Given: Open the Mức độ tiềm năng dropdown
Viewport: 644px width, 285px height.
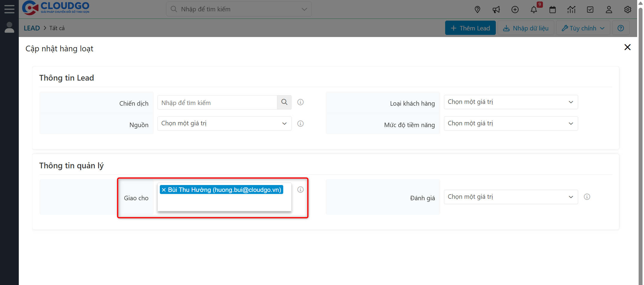Looking at the screenshot, I should click(x=510, y=124).
